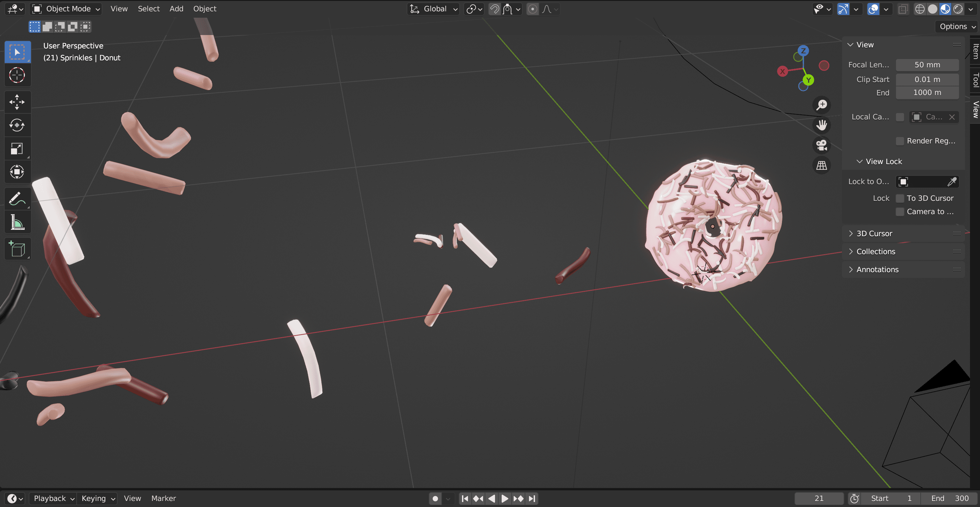Select the Cursor tool in toolbar
Viewport: 980px width, 507px height.
17,75
